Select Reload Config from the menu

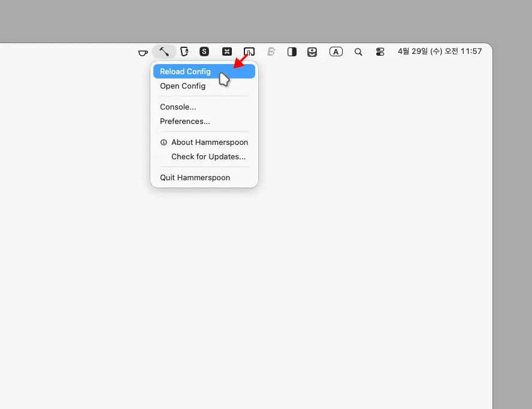click(204, 71)
